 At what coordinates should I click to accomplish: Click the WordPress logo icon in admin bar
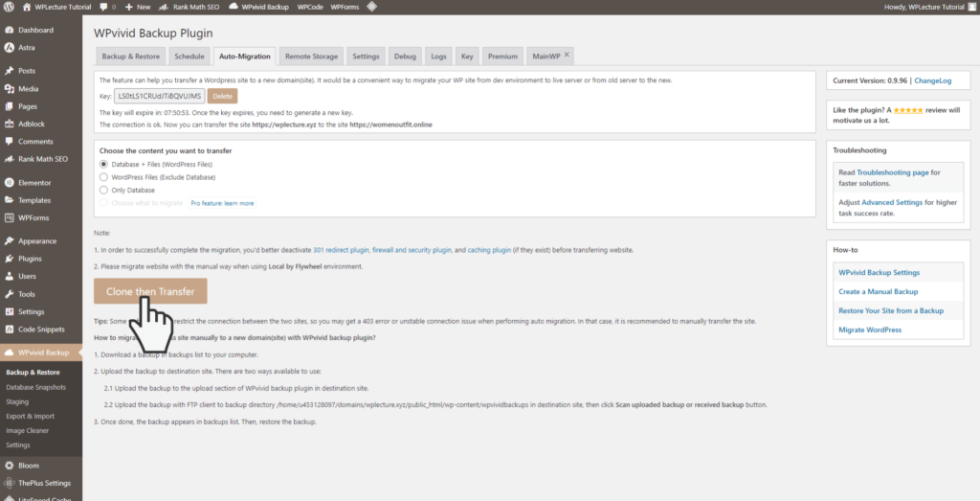coord(9,7)
